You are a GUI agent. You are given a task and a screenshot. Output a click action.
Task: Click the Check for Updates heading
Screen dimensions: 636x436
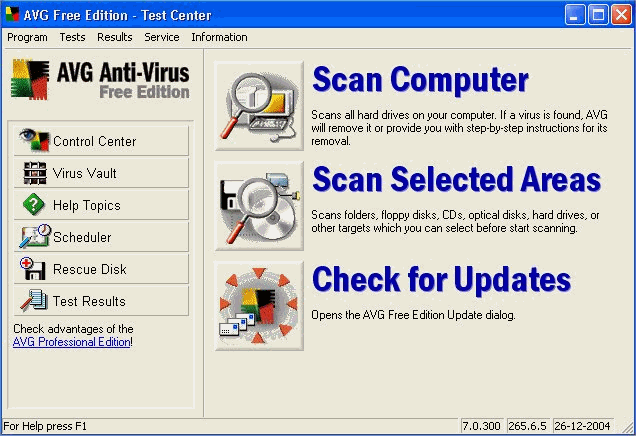coord(441,279)
